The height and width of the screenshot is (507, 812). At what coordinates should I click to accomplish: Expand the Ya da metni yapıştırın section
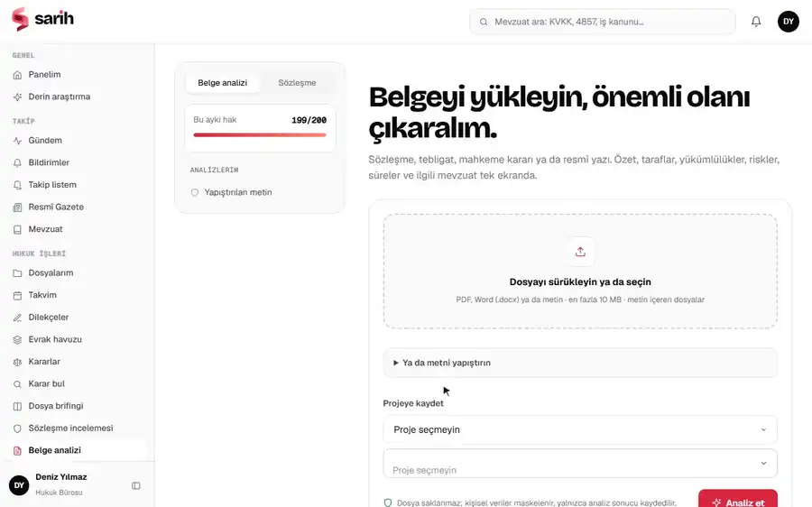click(580, 363)
